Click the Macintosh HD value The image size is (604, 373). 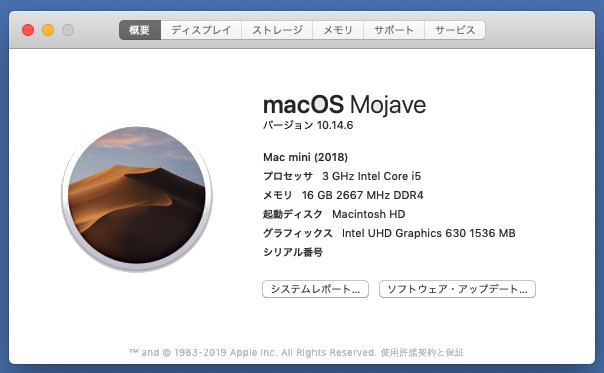click(369, 214)
